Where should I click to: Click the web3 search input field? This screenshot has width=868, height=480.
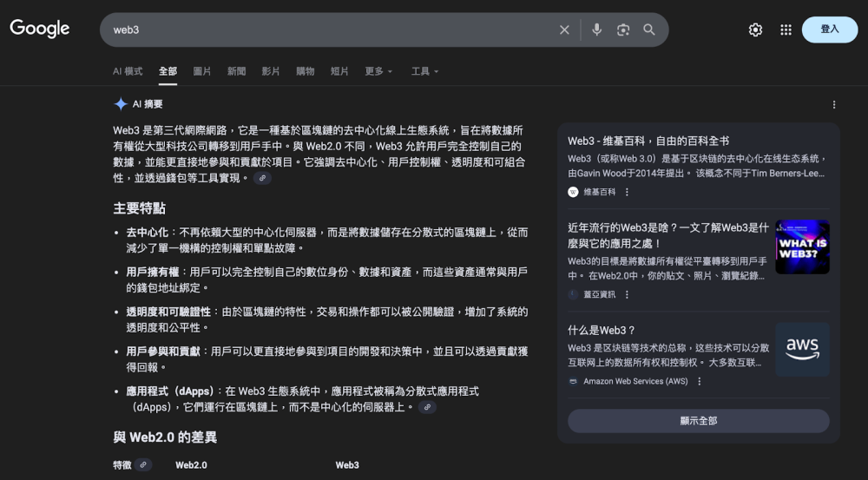332,30
